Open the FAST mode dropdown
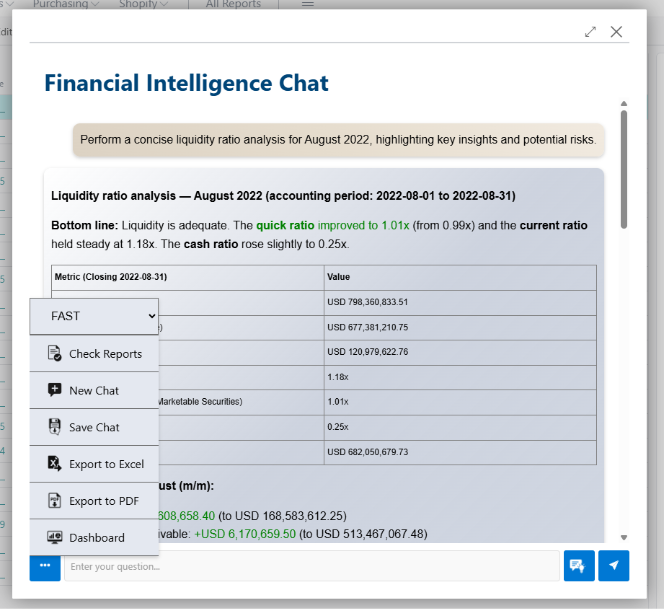 [94, 316]
